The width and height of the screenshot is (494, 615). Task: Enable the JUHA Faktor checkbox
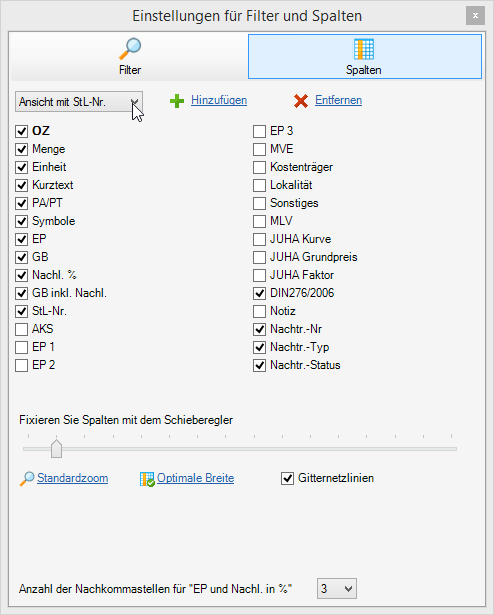coord(259,275)
